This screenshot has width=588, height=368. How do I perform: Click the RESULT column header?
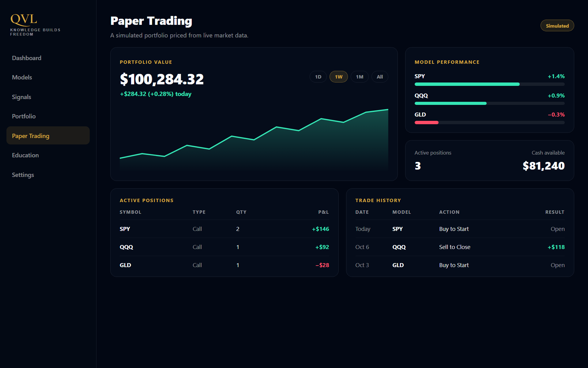coord(555,212)
